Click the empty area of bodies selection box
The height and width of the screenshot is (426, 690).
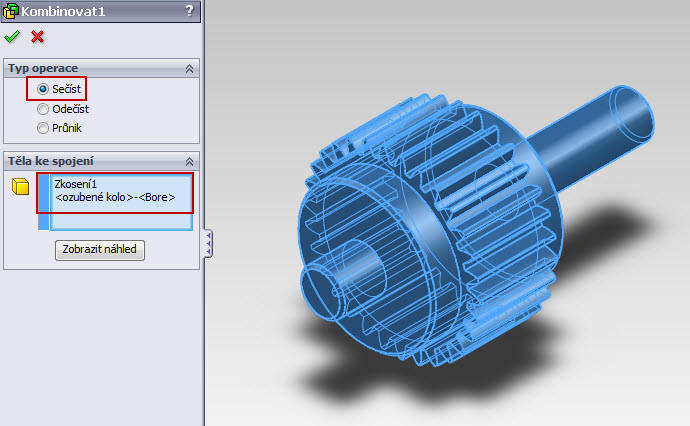click(x=121, y=221)
